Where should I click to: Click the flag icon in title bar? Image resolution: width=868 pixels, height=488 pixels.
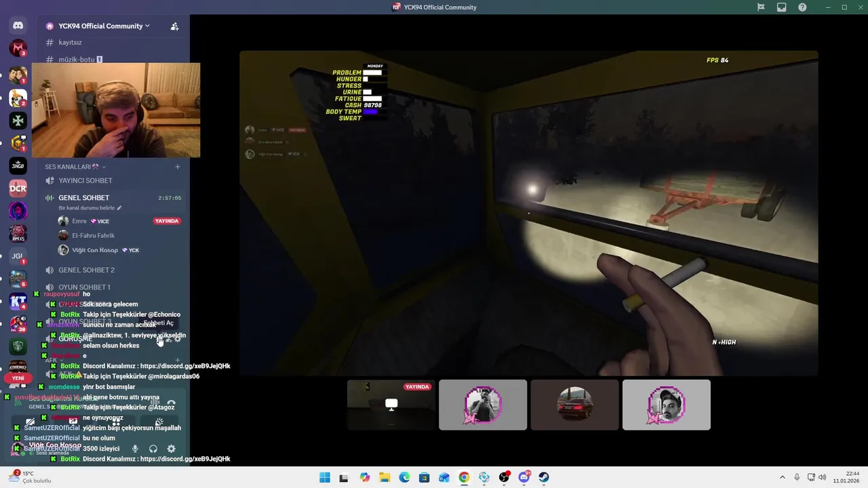(761, 7)
